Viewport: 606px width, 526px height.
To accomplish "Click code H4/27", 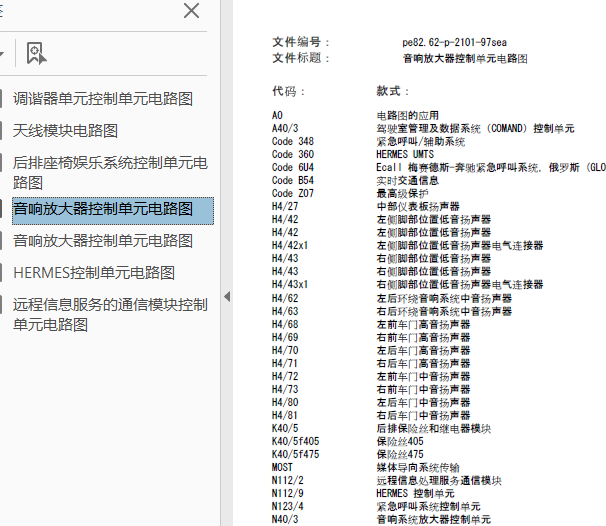I will (285, 206).
